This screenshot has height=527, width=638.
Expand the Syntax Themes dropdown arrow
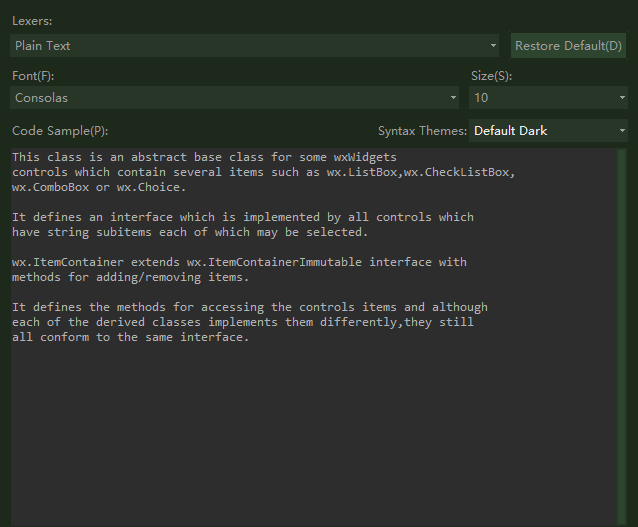click(622, 131)
